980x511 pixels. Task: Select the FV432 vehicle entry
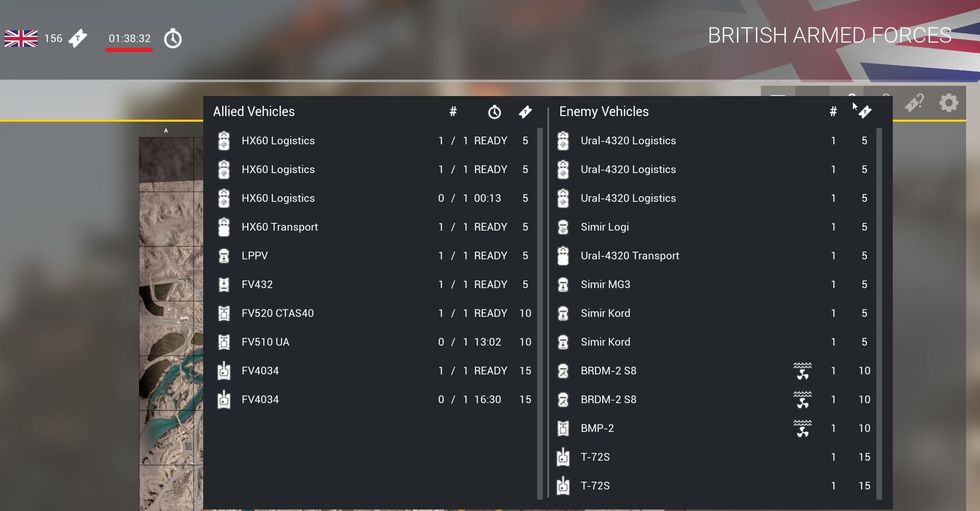point(257,285)
